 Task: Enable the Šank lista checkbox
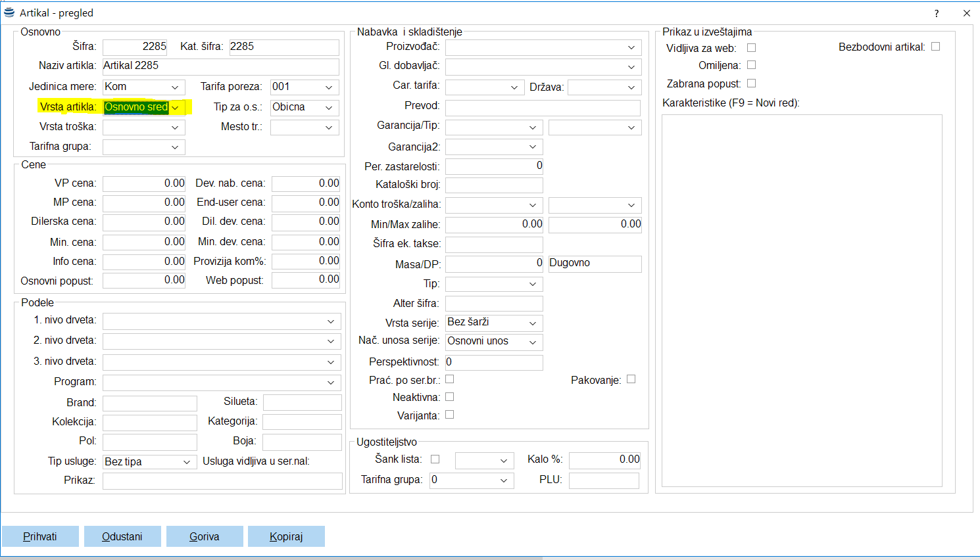pyautogui.click(x=435, y=459)
